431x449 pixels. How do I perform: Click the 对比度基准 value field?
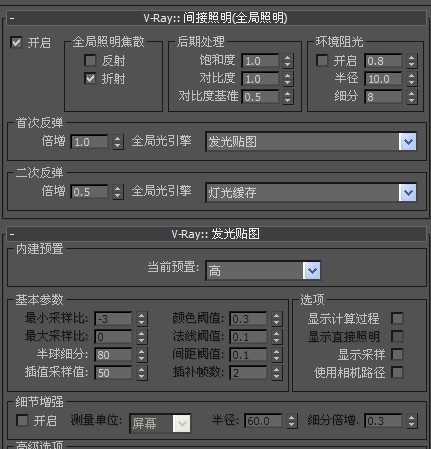[x=260, y=97]
